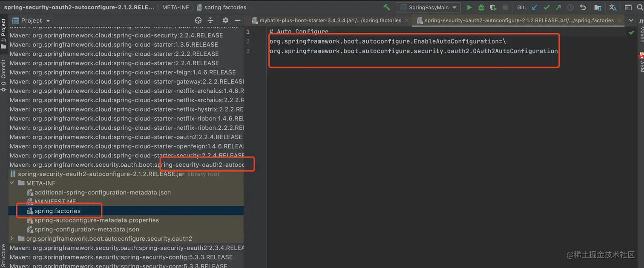Open the Project view selector dropdown

pyautogui.click(x=32, y=20)
